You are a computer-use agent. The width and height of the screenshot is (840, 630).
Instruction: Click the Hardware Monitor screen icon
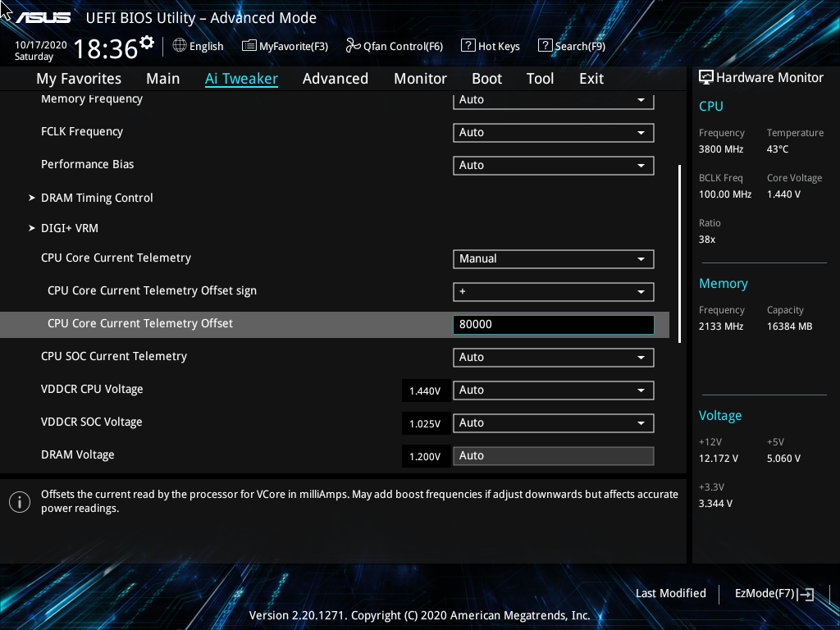pyautogui.click(x=706, y=78)
